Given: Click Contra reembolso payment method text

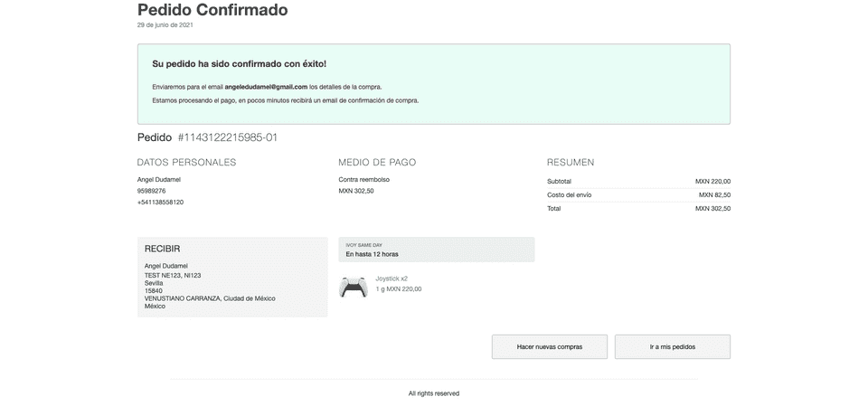Looking at the screenshot, I should 364,179.
